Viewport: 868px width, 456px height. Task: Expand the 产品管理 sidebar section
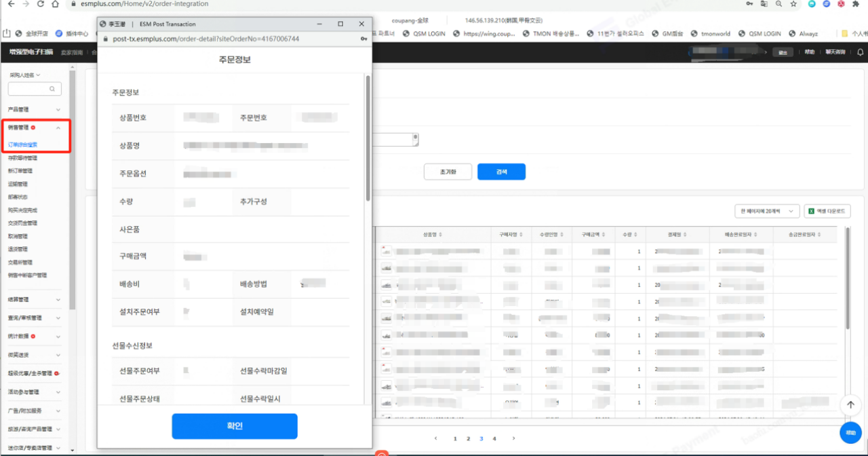(x=58, y=109)
